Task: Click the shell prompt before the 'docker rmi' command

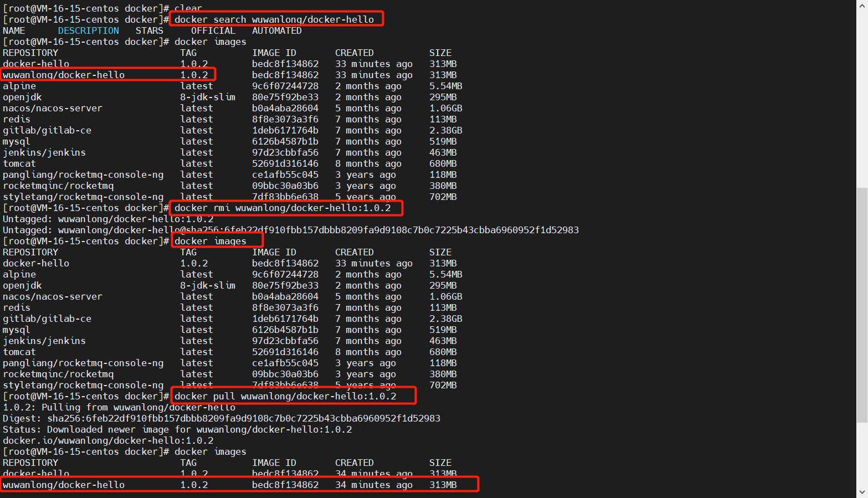Action: (86, 208)
